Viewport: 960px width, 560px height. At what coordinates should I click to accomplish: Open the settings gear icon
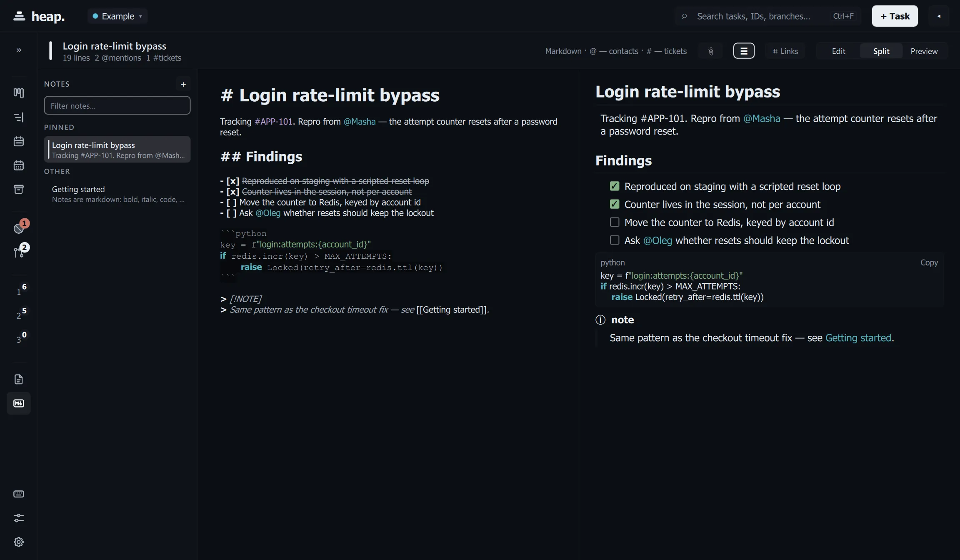(19, 542)
